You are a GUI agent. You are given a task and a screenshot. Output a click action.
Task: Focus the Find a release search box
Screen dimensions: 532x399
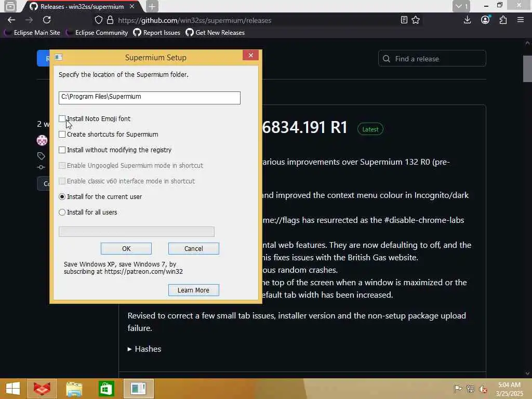[432, 59]
